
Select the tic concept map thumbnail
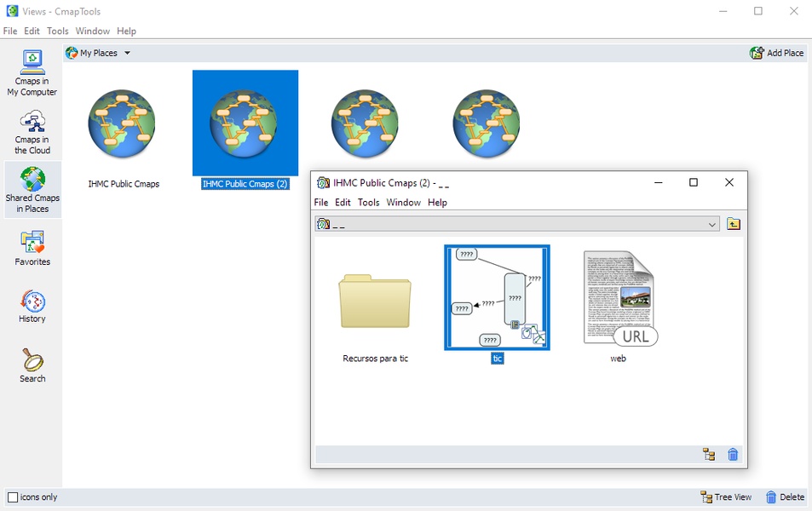point(497,297)
